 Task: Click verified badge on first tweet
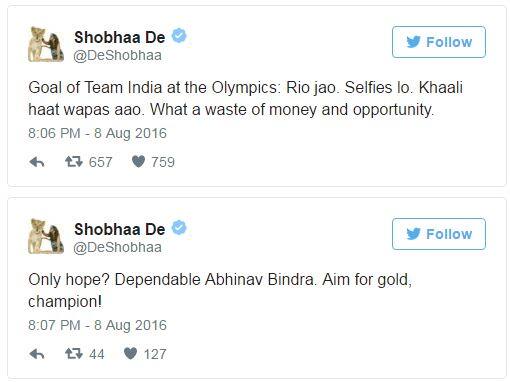pos(179,36)
